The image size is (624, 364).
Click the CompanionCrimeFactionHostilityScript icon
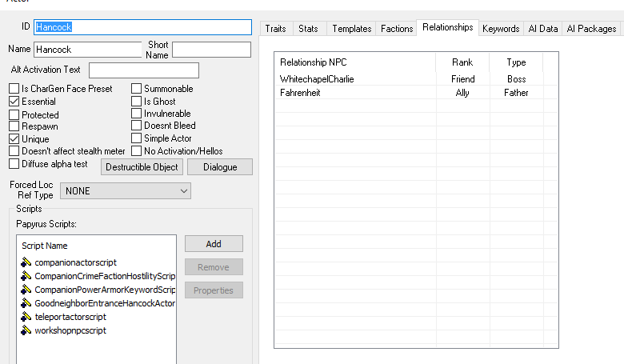coord(26,276)
